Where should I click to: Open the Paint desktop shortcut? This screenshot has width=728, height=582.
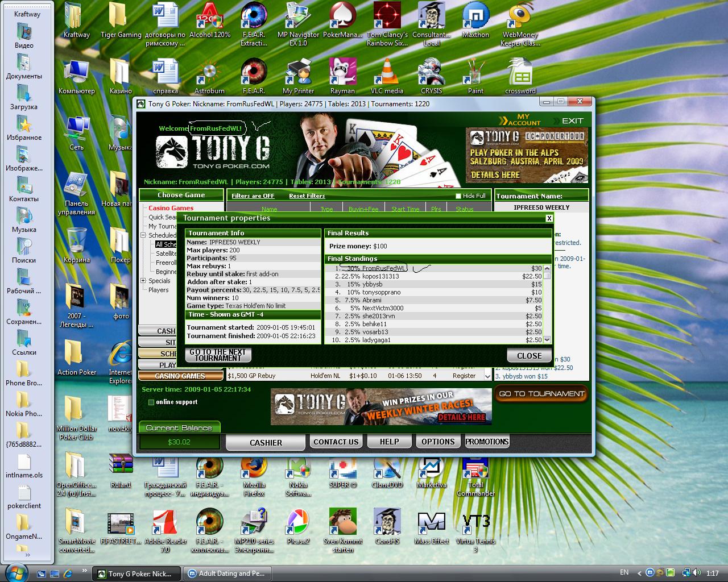(x=475, y=74)
